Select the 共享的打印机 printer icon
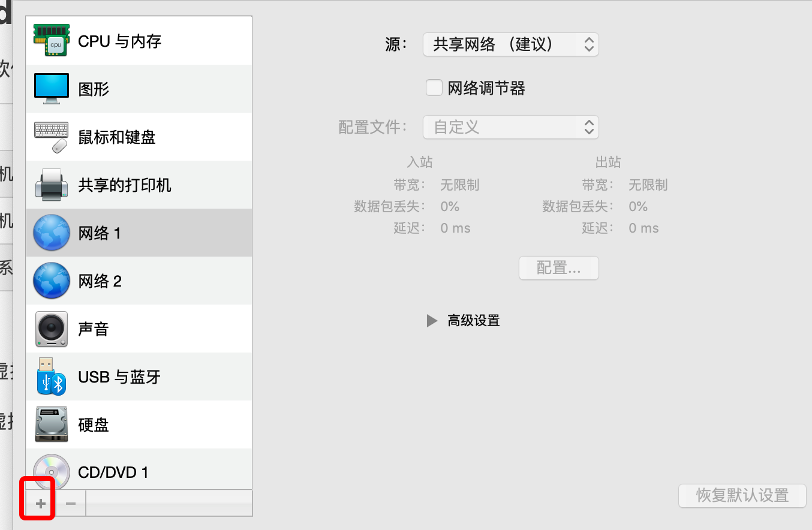The image size is (812, 530). (x=51, y=184)
